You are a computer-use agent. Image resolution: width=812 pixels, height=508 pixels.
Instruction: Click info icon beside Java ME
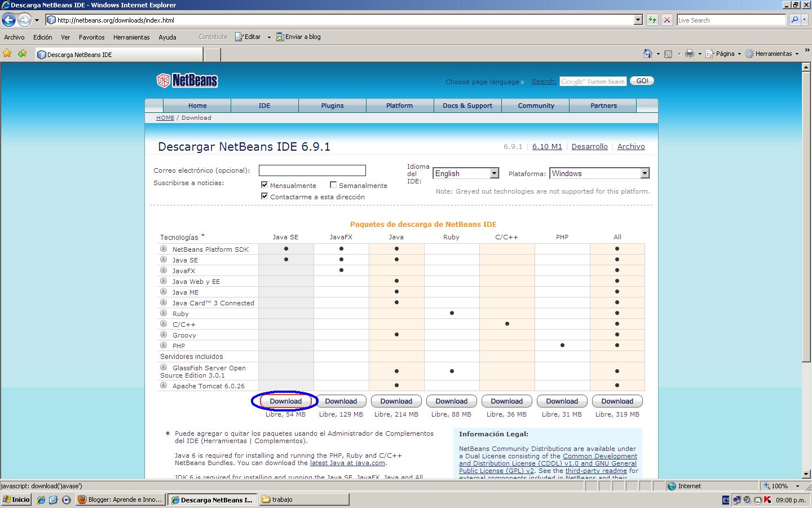(164, 291)
